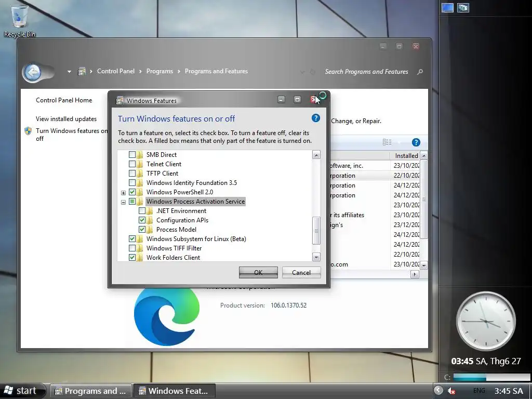Click the Control Panel icon in the address bar
Screen dimensions: 532x399
point(82,71)
